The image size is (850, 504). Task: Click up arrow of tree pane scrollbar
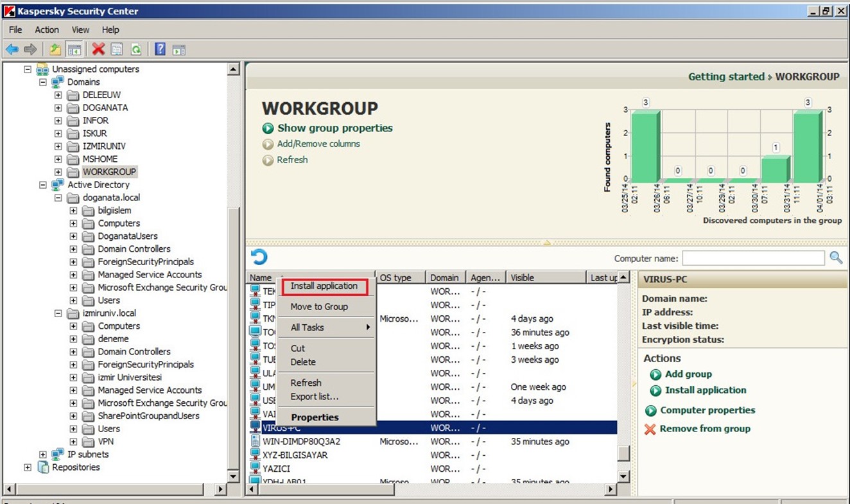point(234,69)
